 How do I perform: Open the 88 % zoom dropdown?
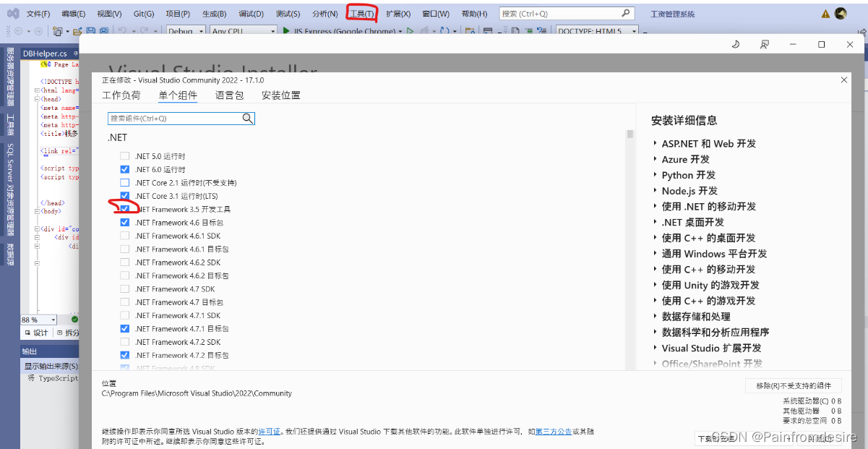click(39, 320)
